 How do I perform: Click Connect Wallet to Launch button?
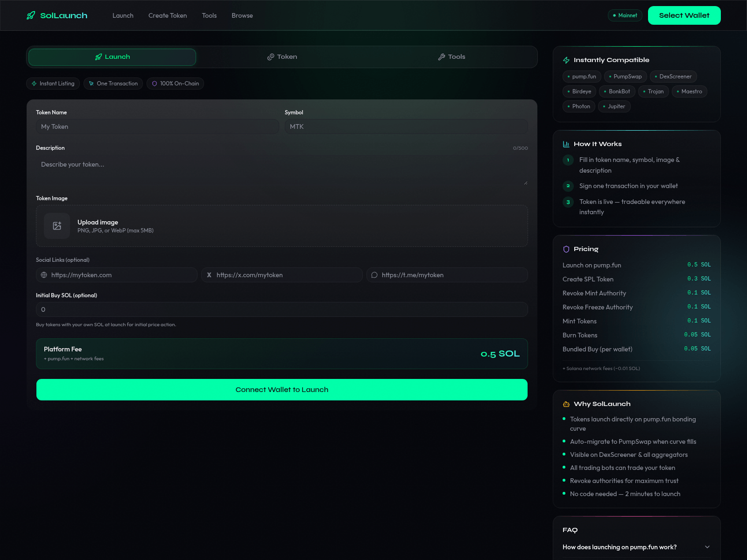(282, 390)
